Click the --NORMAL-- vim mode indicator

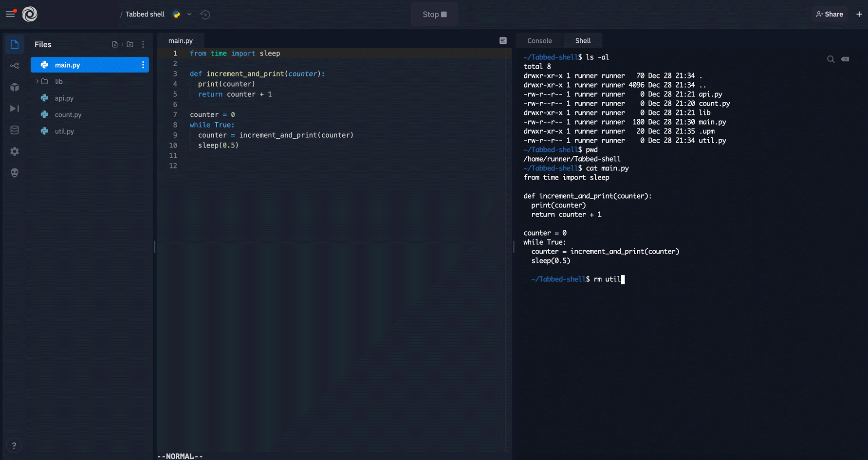[180, 456]
